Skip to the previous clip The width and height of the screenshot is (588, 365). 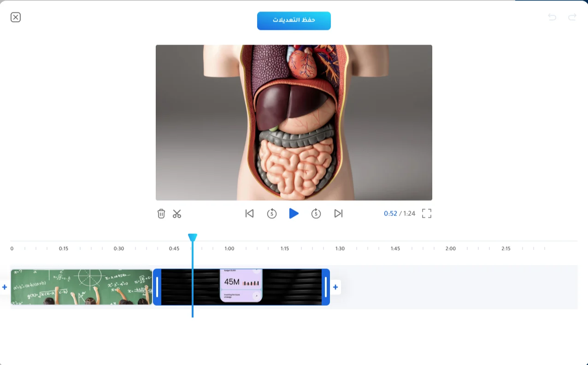tap(249, 214)
